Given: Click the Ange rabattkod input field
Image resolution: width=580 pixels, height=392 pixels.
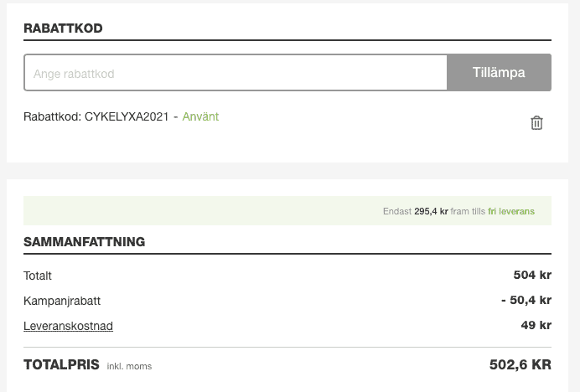Looking at the screenshot, I should pos(236,73).
